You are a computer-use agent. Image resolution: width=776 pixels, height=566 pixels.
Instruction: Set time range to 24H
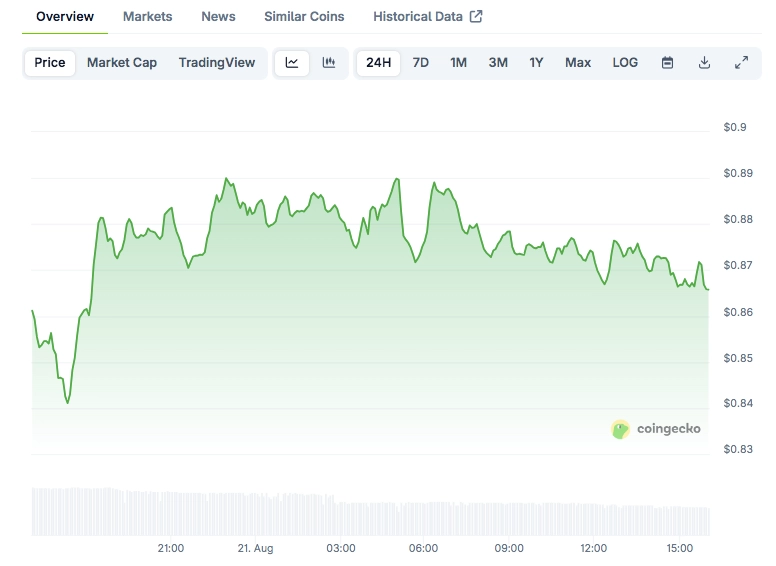[x=379, y=63]
